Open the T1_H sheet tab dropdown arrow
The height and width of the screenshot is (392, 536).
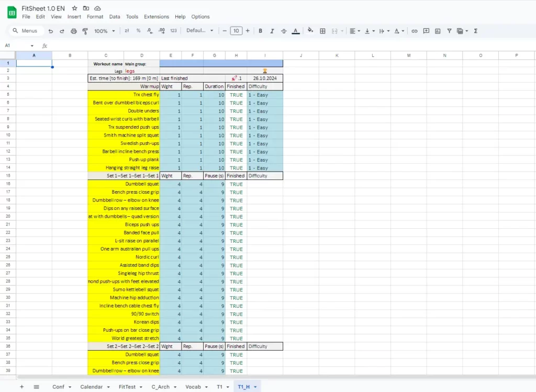[255, 387]
